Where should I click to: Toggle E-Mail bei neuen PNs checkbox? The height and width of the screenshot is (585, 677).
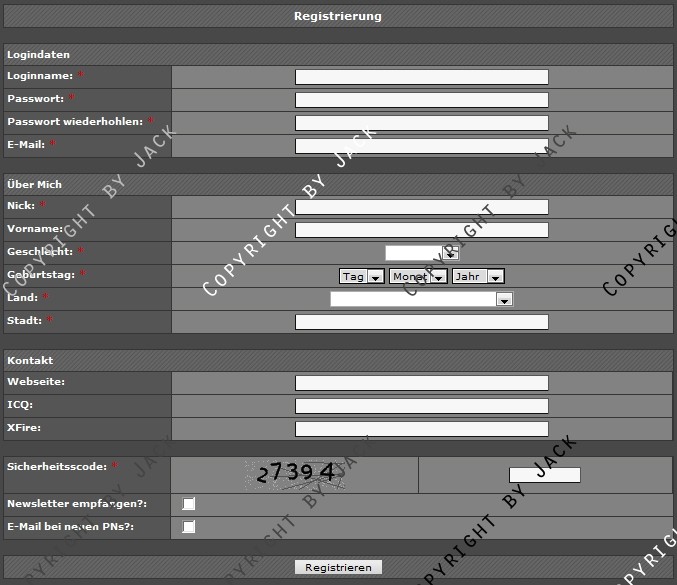pyautogui.click(x=189, y=527)
